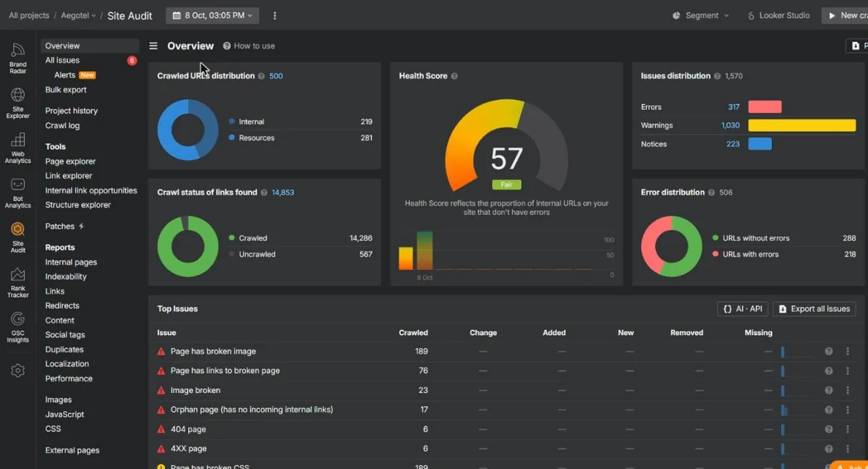Click help icon beside Crawled URLs distribution
The height and width of the screenshot is (469, 868).
[261, 76]
